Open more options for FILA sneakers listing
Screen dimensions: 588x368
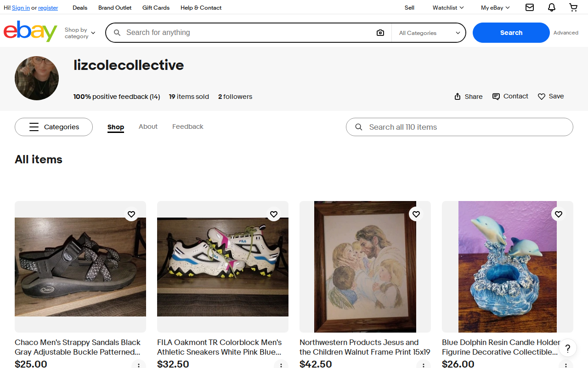[281, 365]
